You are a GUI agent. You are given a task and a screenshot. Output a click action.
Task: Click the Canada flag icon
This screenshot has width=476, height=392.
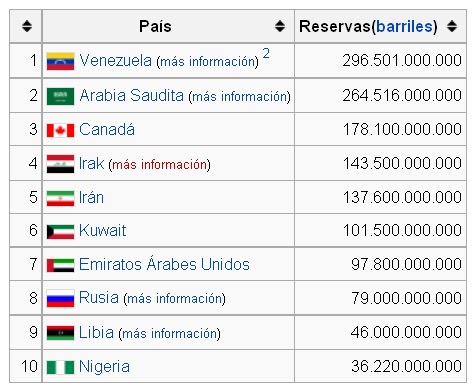(x=60, y=130)
